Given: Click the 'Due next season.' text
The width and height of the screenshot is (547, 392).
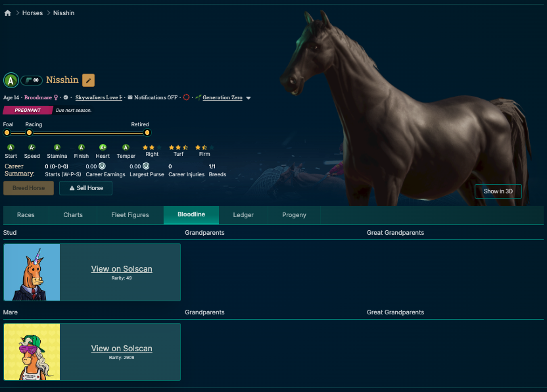Looking at the screenshot, I should tap(74, 110).
